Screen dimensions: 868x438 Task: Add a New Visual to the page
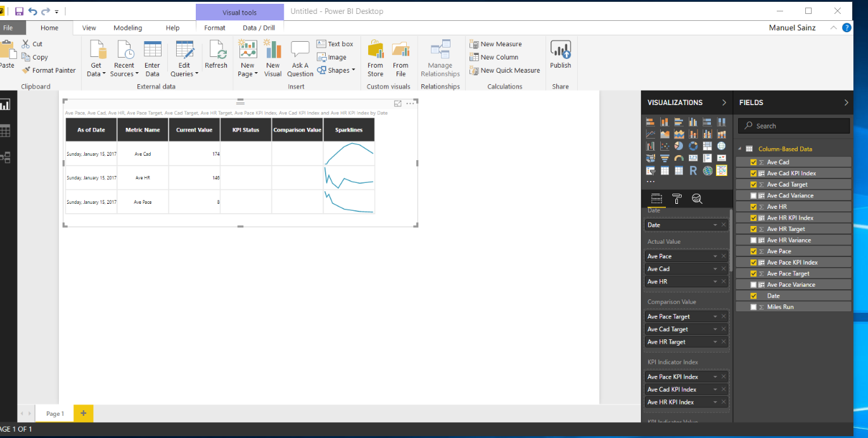pyautogui.click(x=272, y=59)
